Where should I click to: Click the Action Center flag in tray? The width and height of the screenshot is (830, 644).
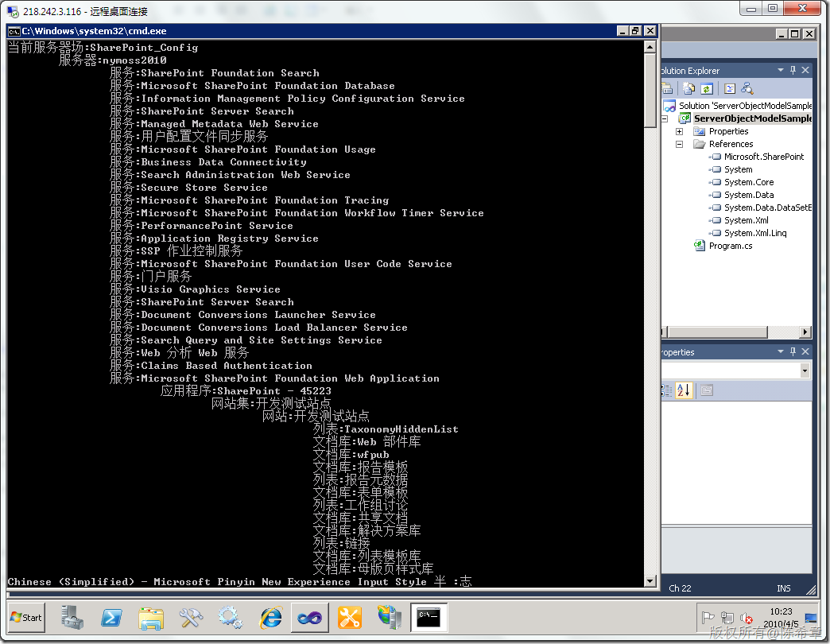point(708,618)
